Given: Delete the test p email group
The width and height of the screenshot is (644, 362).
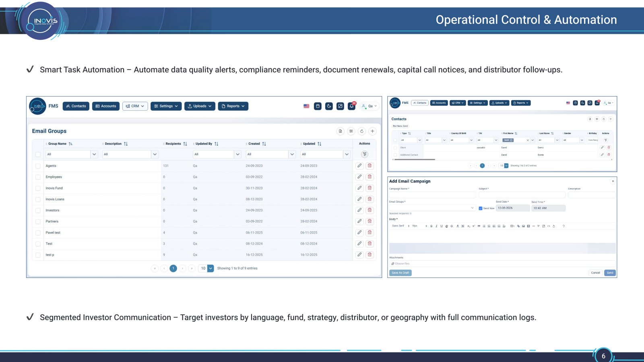Looking at the screenshot, I should coord(369,255).
